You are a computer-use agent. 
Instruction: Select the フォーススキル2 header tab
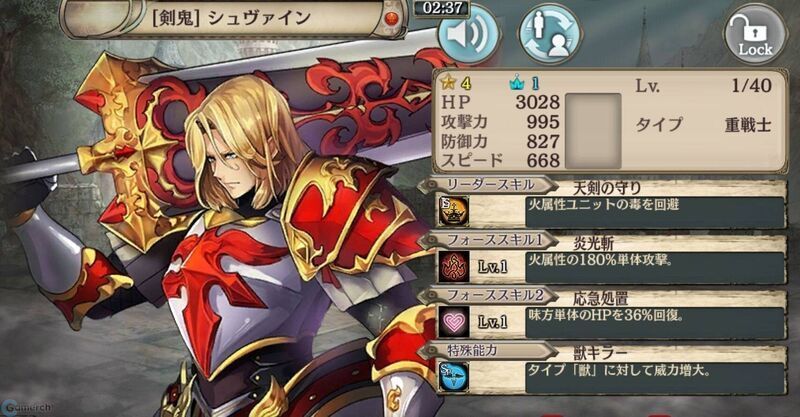coord(489,296)
